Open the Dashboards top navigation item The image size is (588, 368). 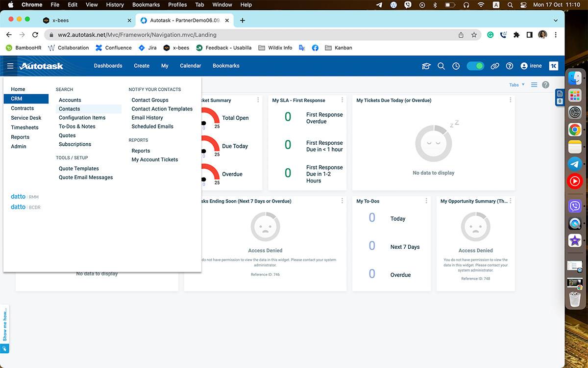(x=108, y=66)
